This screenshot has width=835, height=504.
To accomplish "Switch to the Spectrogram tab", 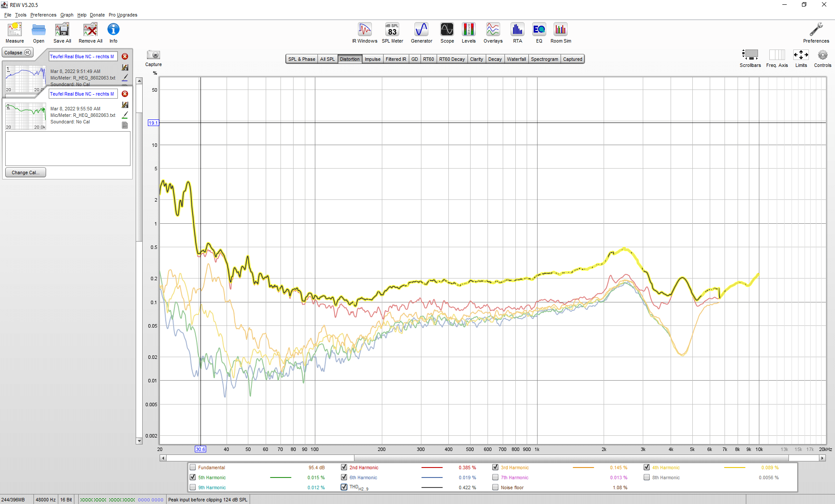I will 544,59.
